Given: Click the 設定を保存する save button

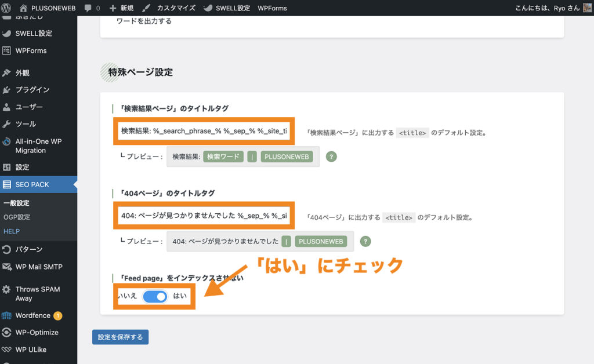Looking at the screenshot, I should coord(120,337).
